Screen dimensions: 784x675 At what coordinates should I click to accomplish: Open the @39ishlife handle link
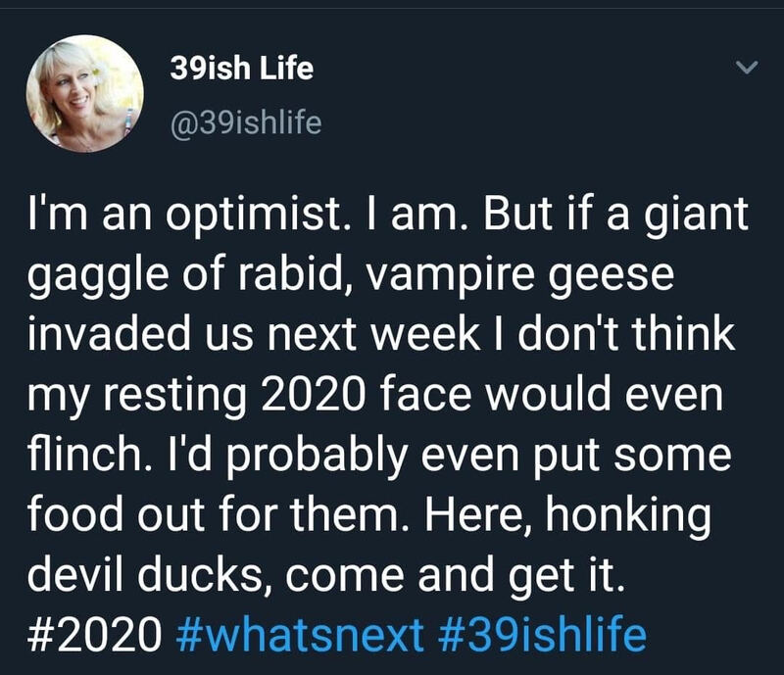(246, 121)
